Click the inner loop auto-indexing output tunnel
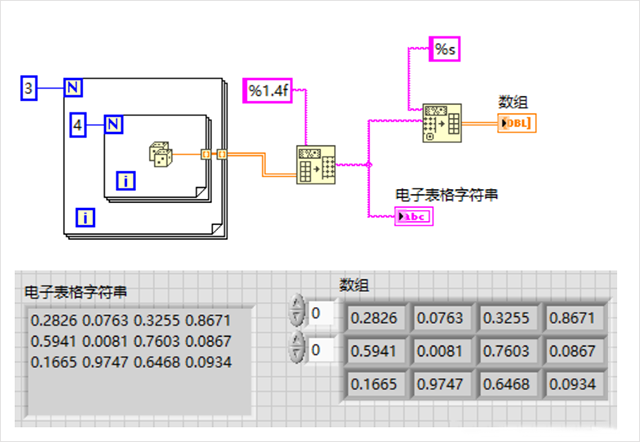The width and height of the screenshot is (640, 442). point(206,154)
